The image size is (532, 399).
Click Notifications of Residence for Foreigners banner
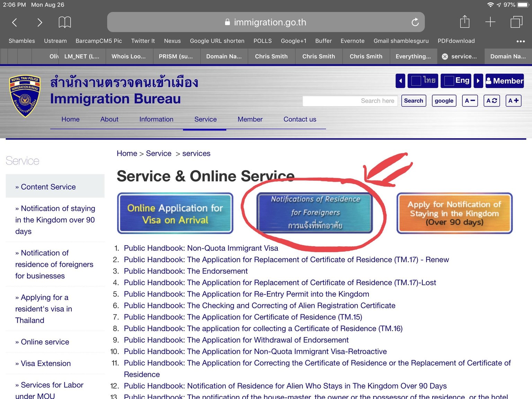315,213
